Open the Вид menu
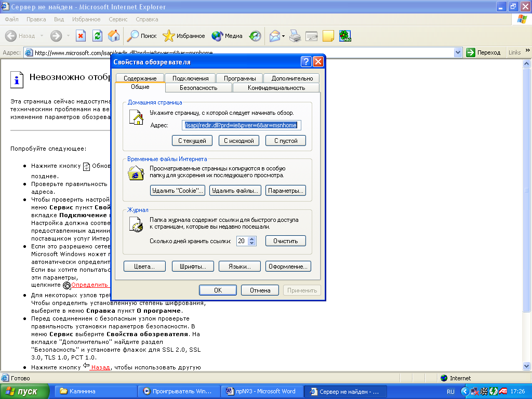Screen dimensions: 532x399 tap(59, 19)
